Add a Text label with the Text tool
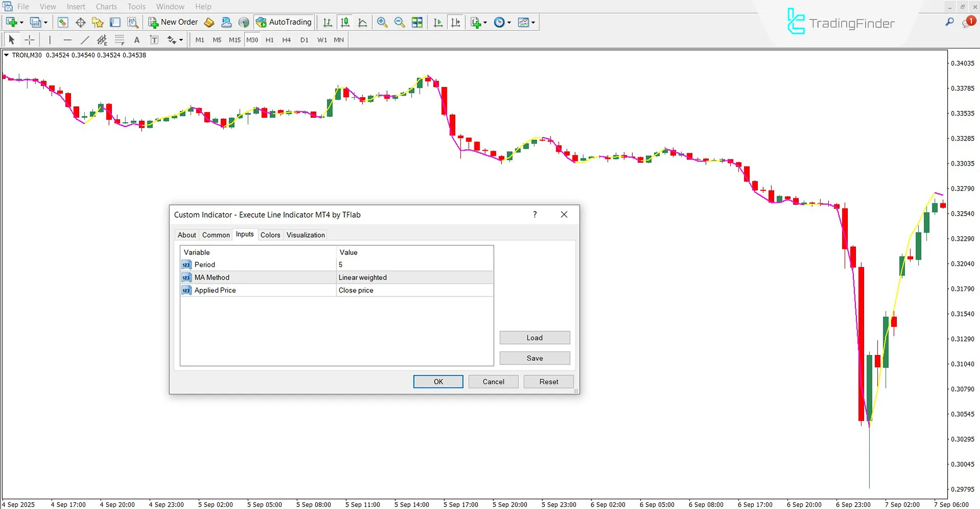 pos(136,39)
